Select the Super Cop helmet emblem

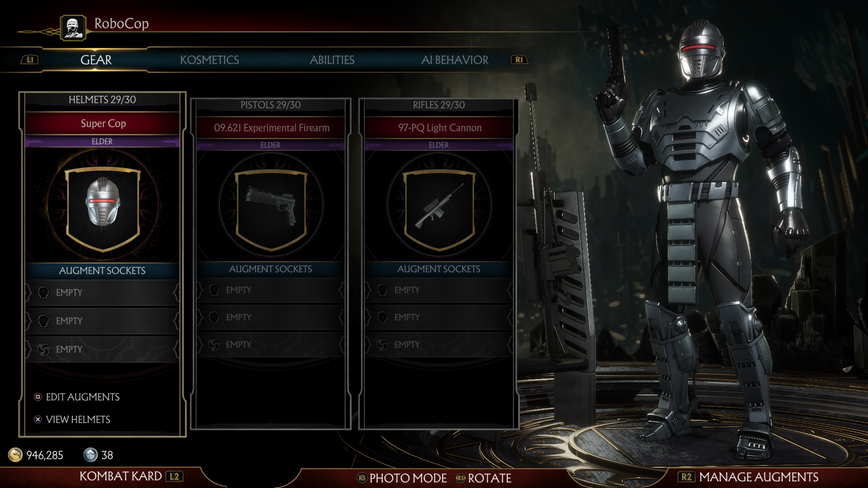(x=103, y=208)
